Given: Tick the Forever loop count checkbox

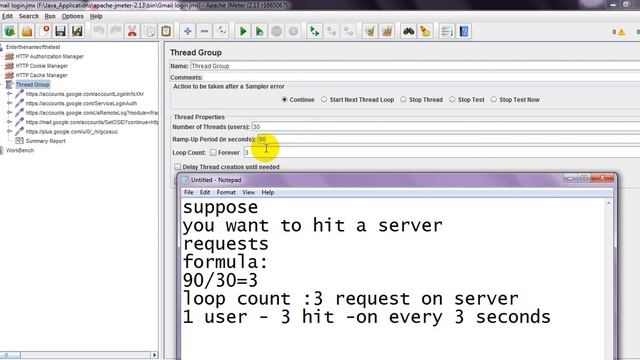Looking at the screenshot, I should [213, 152].
